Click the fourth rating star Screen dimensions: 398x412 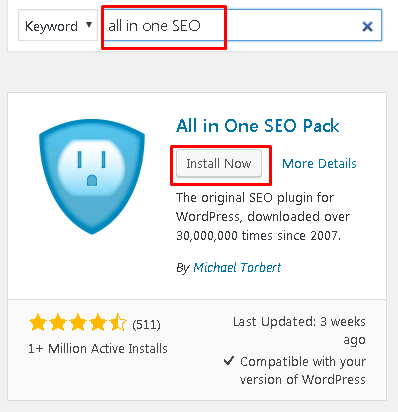[x=98, y=322]
